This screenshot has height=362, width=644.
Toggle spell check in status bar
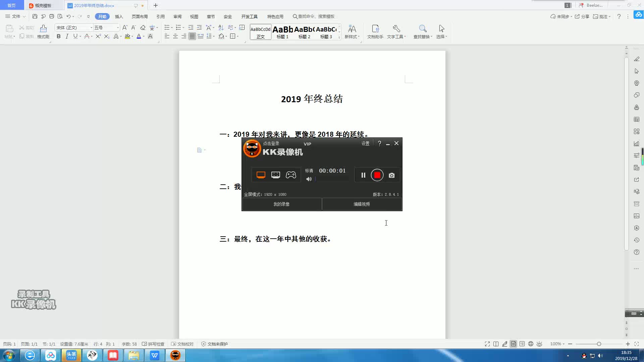(x=153, y=344)
